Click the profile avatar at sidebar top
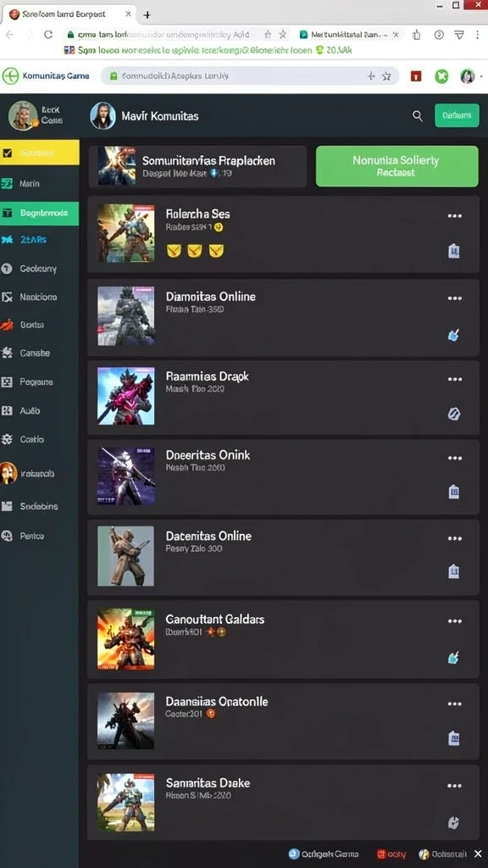Viewport: 488px width, 868px height. tap(23, 115)
